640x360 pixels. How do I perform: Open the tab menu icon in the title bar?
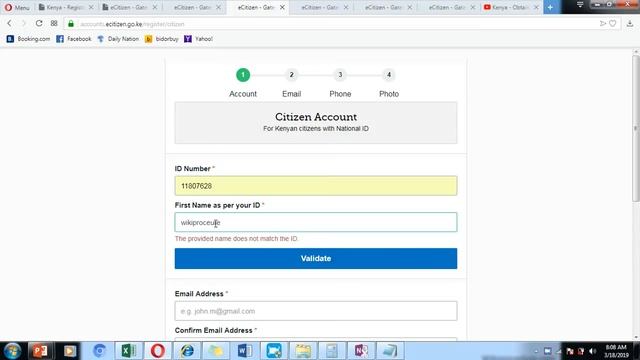(580, 4)
